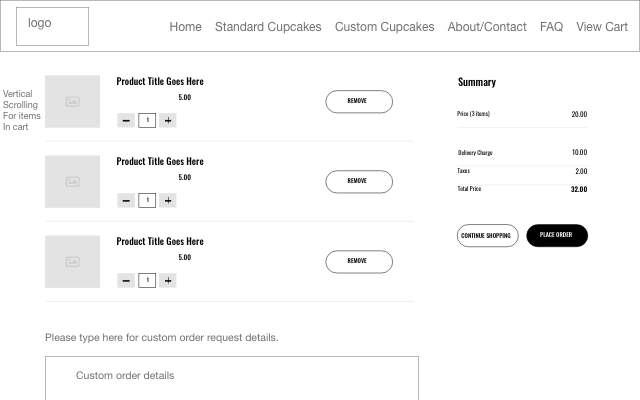The height and width of the screenshot is (400, 640).
Task: Click the third Product Title Goes Here
Action: [160, 241]
